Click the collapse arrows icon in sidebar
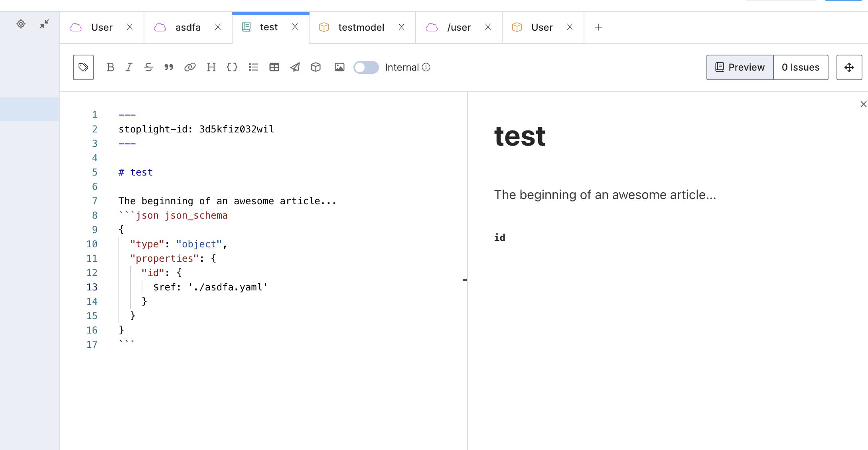 point(44,24)
